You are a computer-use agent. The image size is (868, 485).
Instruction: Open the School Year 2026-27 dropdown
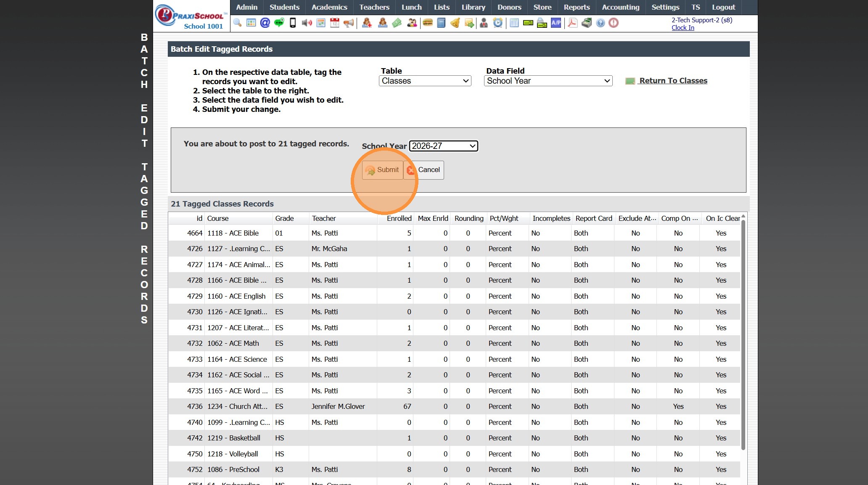(x=443, y=146)
